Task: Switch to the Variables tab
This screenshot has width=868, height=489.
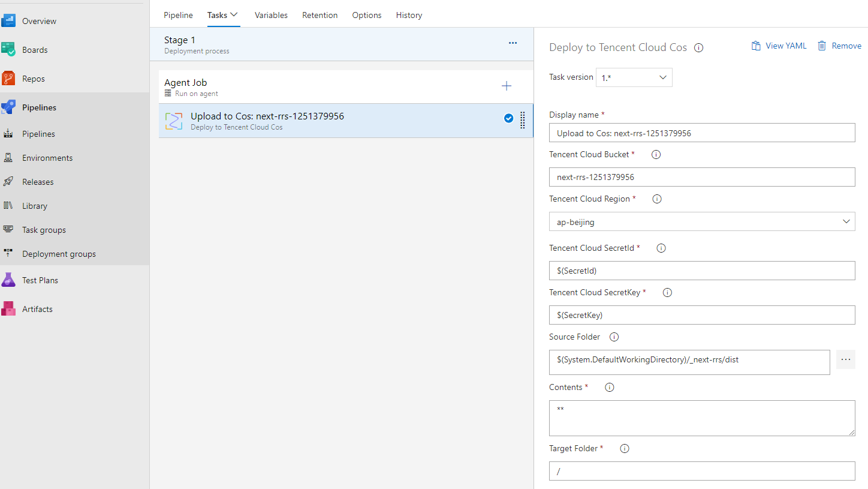Action: click(271, 15)
